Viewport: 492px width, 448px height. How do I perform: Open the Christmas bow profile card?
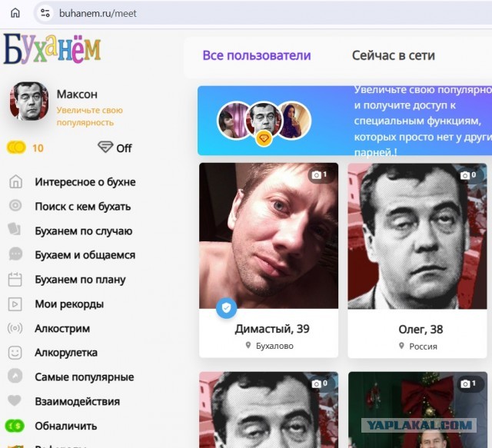[417, 410]
